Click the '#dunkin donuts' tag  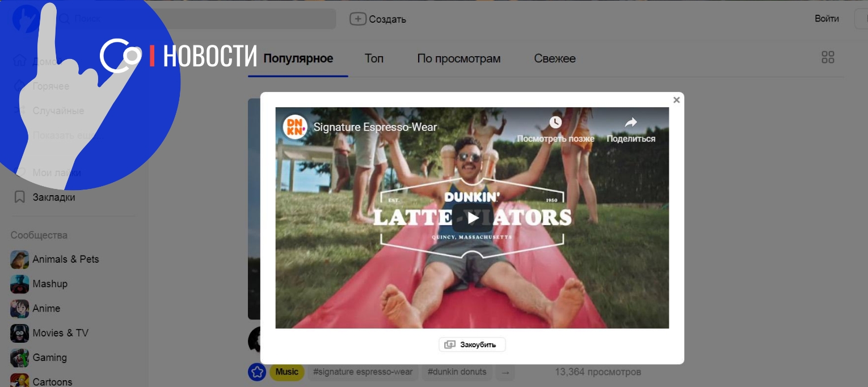tap(457, 372)
